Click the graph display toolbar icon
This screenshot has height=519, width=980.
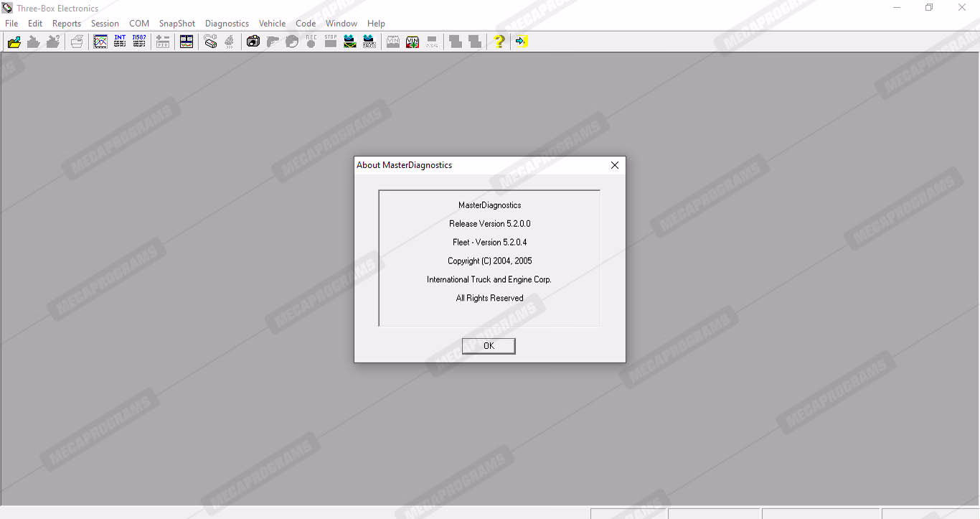[x=100, y=42]
